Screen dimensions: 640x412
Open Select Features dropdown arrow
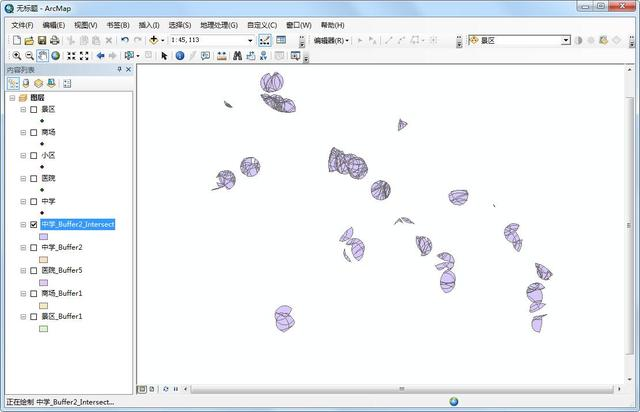(x=138, y=56)
